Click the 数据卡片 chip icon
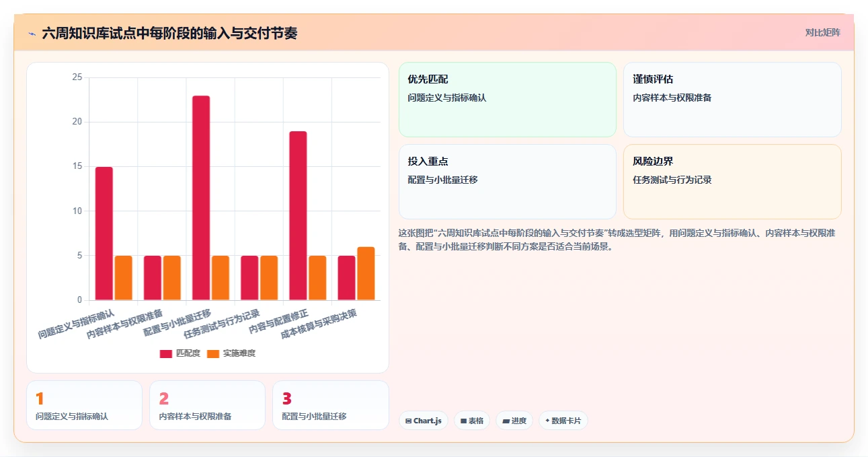 click(x=547, y=421)
